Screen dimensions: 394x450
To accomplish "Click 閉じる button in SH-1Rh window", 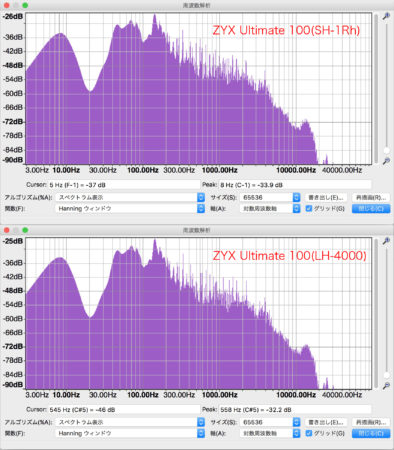I will [371, 209].
